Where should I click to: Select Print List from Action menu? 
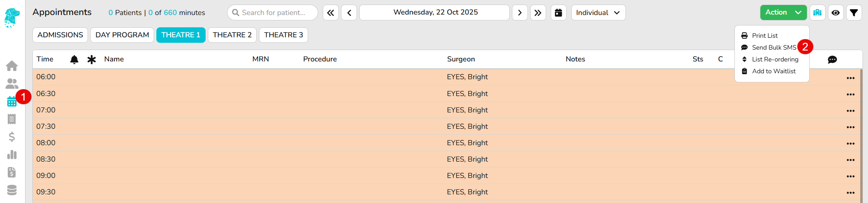[x=765, y=36]
